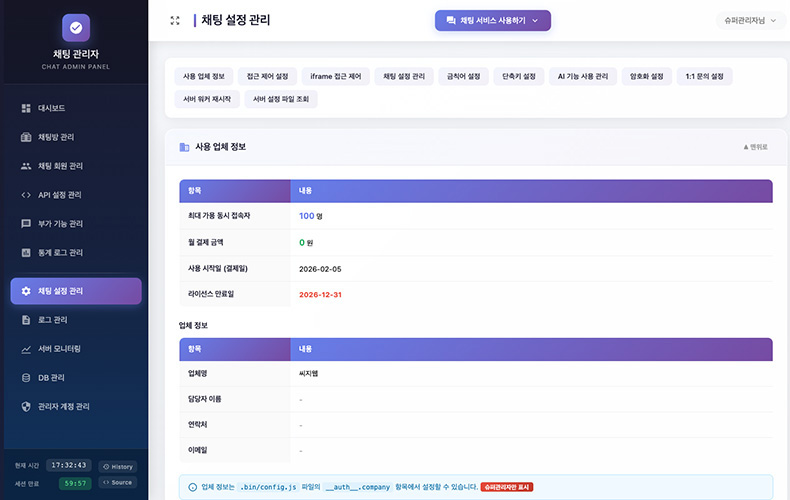Click the gear icon of 채팅 설정 관리
The height and width of the screenshot is (500, 790).
coord(26,291)
